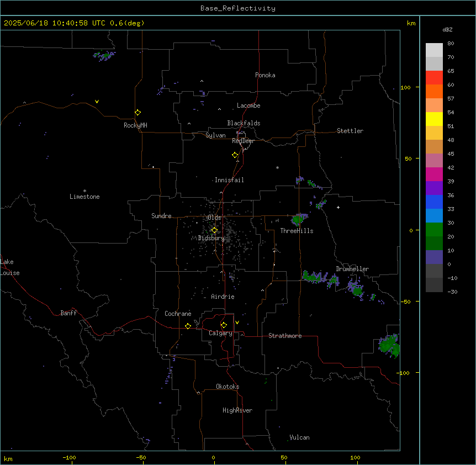This screenshot has height=465, width=476.
Task: Select the 20 value in dBZ legend
Action: pyautogui.click(x=451, y=237)
